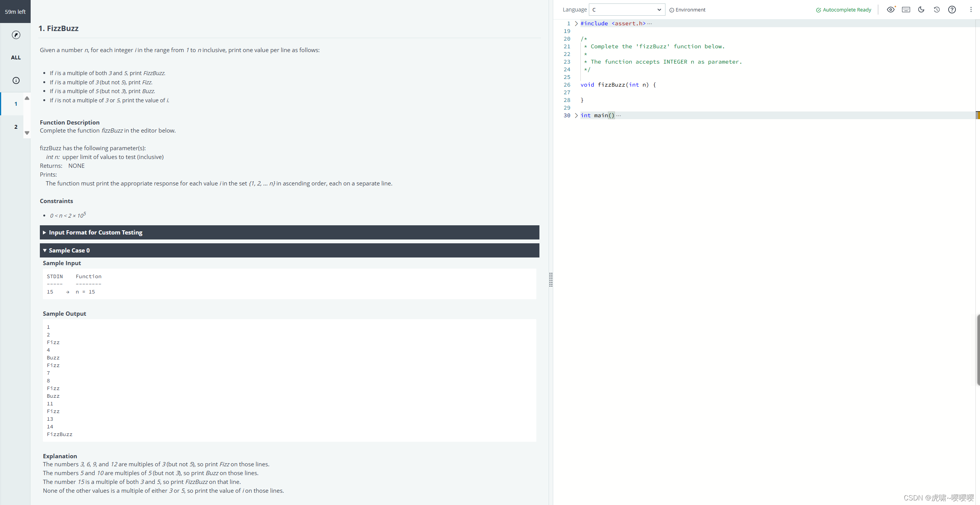980x505 pixels.
Task: Toggle dark mode moon icon
Action: [x=921, y=10]
